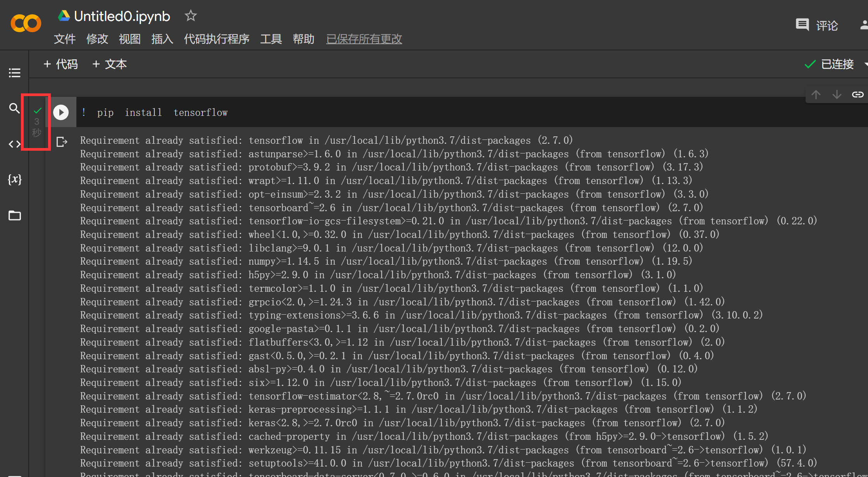Run the pip install tensorflow cell
The height and width of the screenshot is (477, 868).
[x=61, y=112]
